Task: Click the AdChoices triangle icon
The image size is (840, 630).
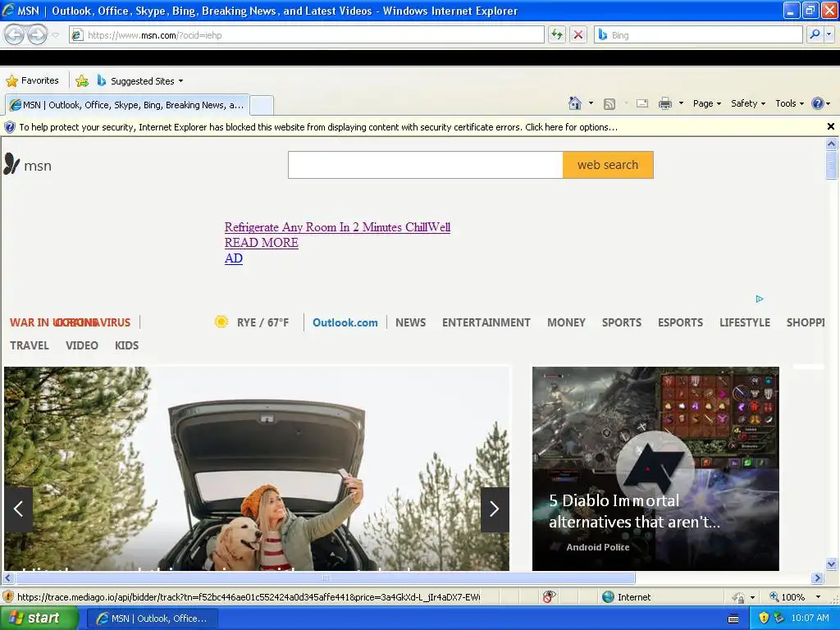Action: 760,299
